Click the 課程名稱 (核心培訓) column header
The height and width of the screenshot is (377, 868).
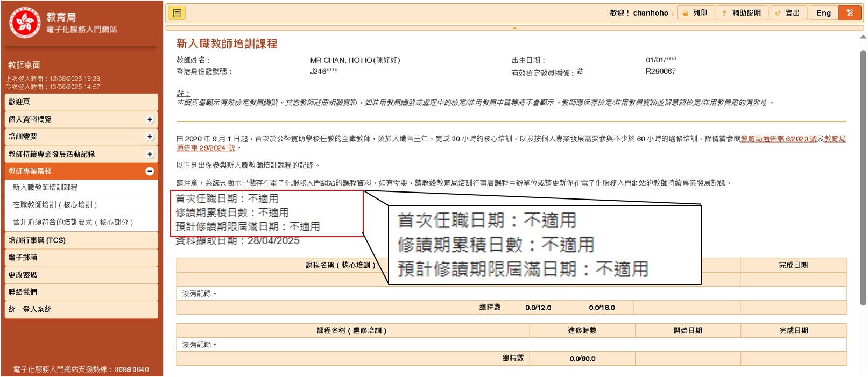(x=341, y=265)
